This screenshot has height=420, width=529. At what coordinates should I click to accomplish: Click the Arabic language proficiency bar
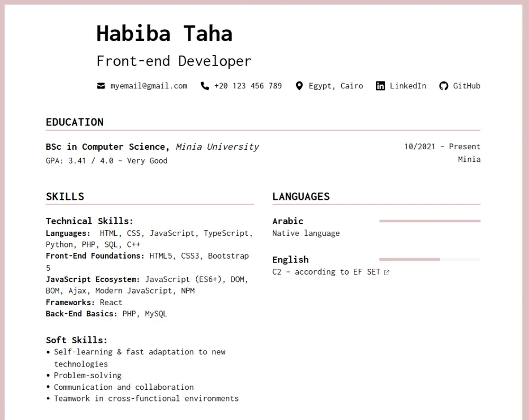[x=430, y=221]
